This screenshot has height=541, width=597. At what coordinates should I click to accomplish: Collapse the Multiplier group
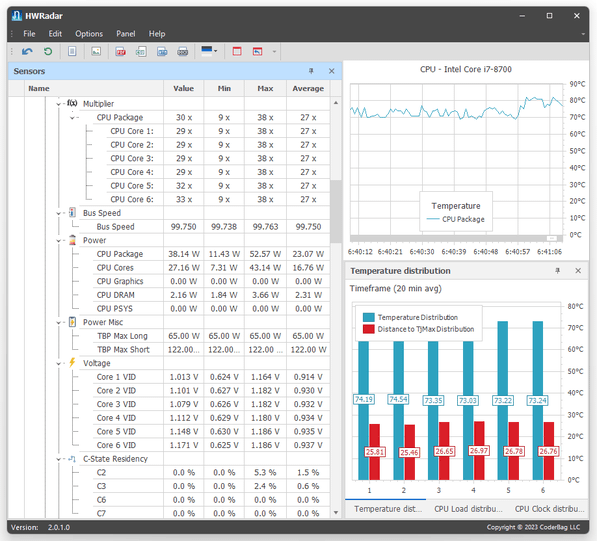pyautogui.click(x=58, y=104)
